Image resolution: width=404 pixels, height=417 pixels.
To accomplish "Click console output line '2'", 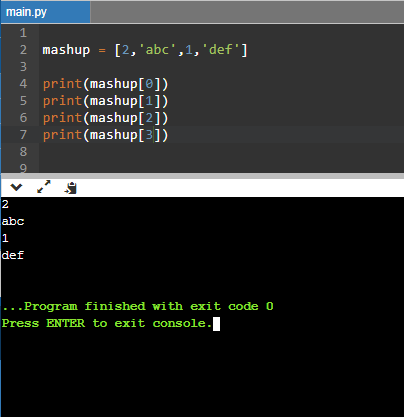I will pos(5,204).
